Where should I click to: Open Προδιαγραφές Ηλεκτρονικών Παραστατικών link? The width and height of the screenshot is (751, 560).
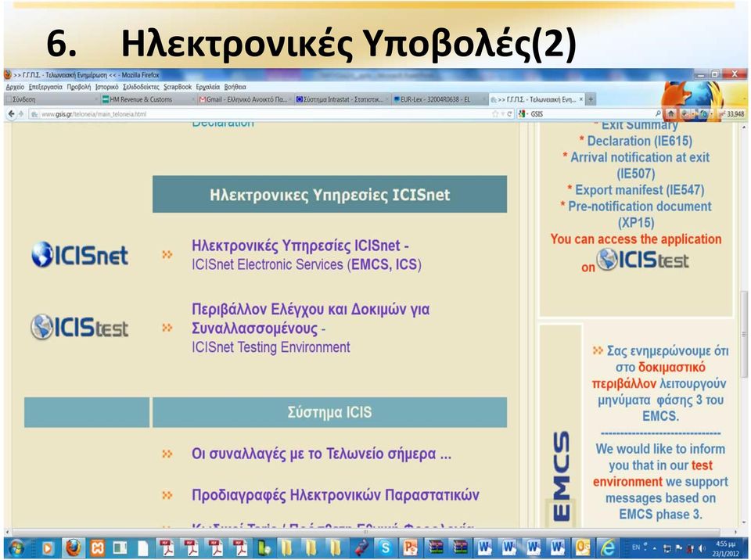[x=336, y=494]
